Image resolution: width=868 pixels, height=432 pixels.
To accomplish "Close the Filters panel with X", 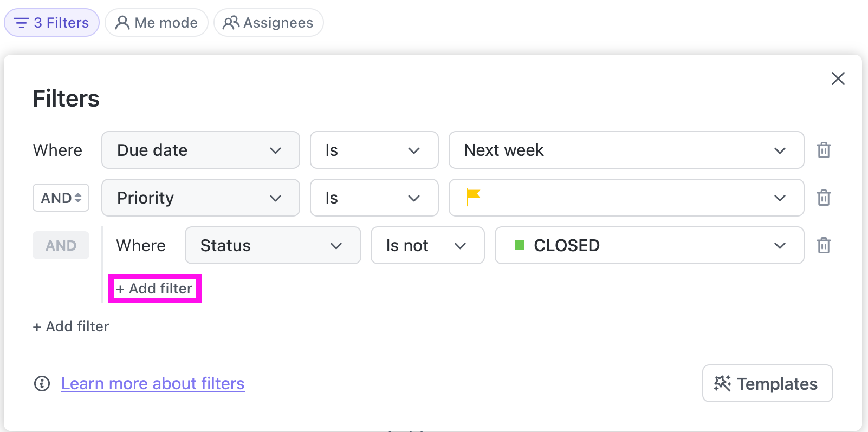I will click(838, 79).
